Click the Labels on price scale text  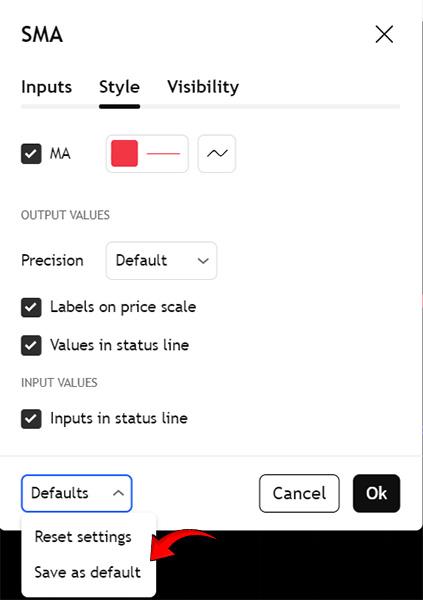pyautogui.click(x=123, y=307)
